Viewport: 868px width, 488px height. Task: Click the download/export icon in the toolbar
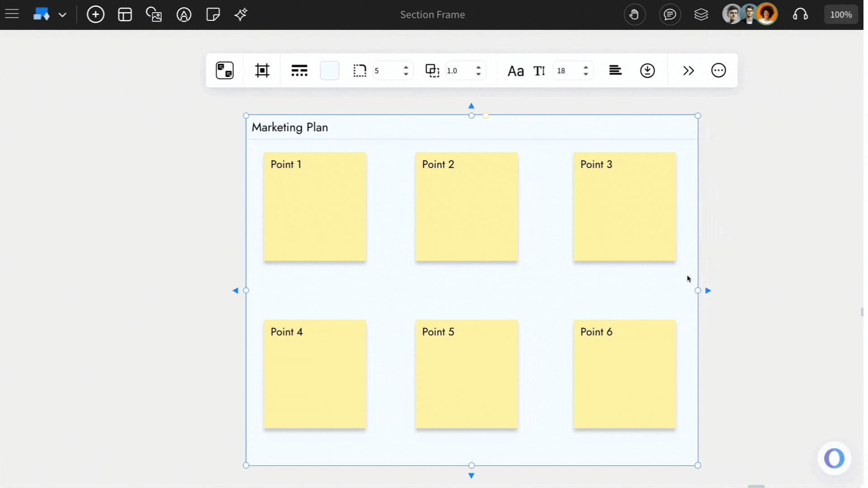coord(647,70)
